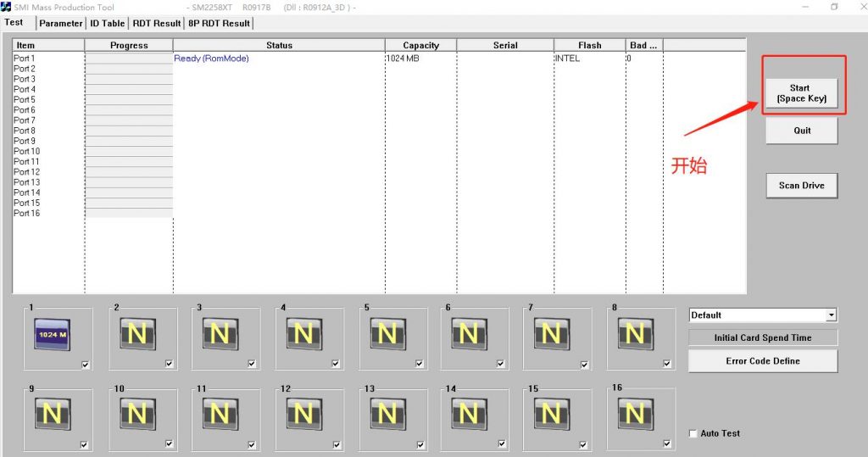
Task: Click the port 12 N status icon
Action: coord(303,413)
